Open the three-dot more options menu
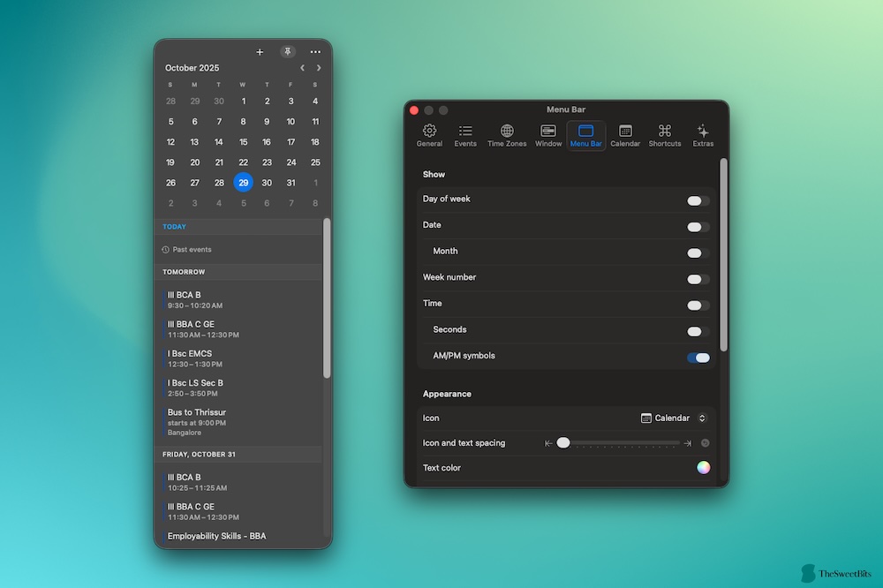 [315, 52]
